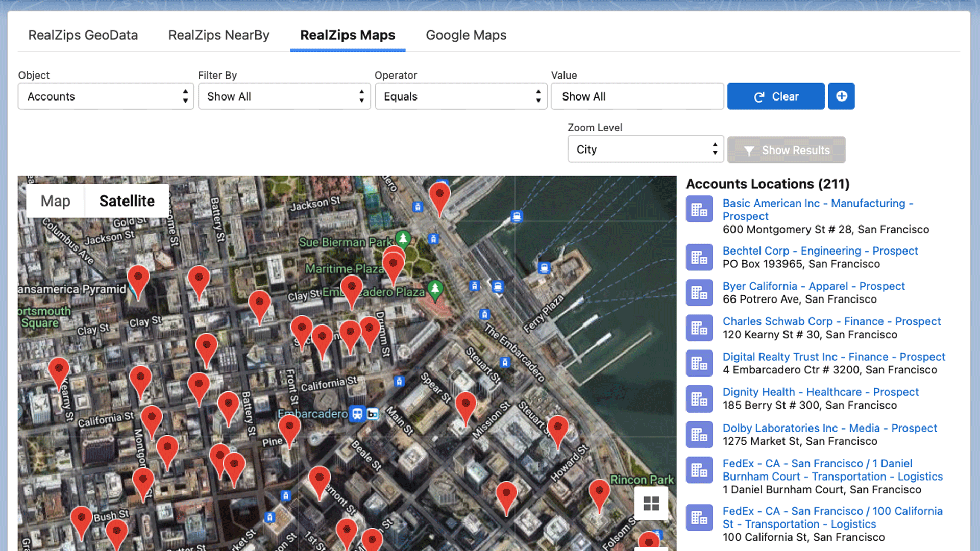Click the Accounts Locations (211) heading
Image resolution: width=980 pixels, height=551 pixels.
767,184
